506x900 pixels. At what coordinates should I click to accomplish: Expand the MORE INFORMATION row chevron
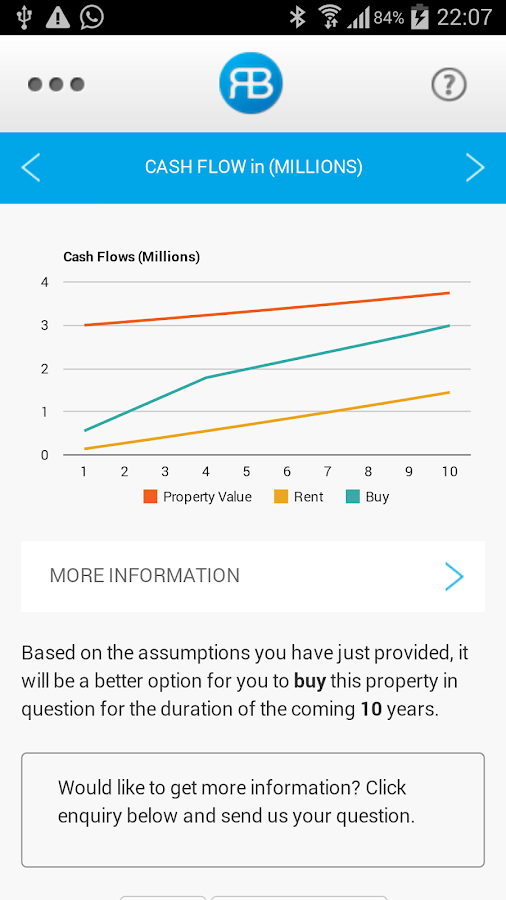tap(454, 576)
